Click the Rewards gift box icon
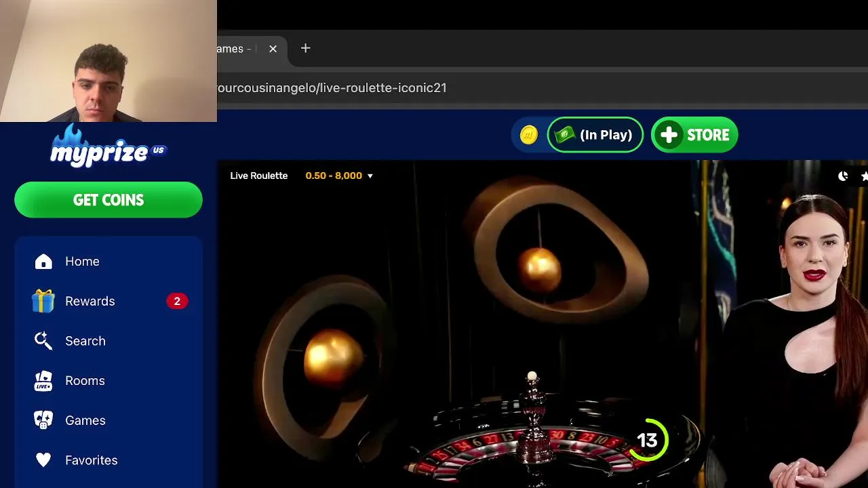 [43, 301]
